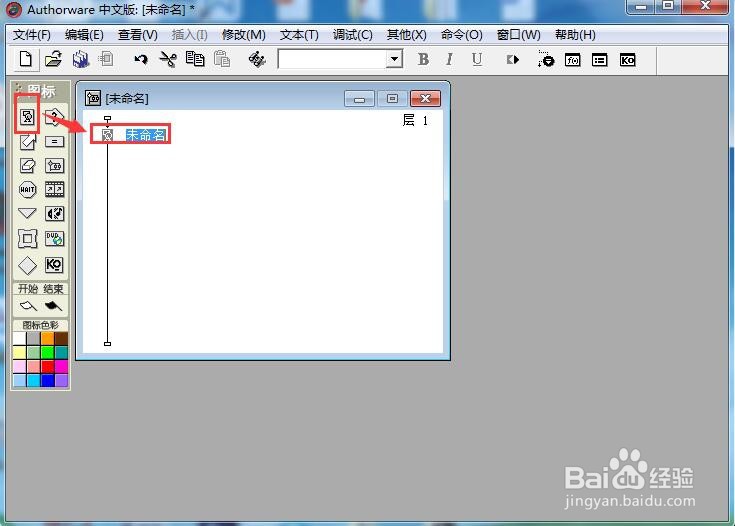
Task: Close the [未命名] design window
Action: pyautogui.click(x=425, y=98)
